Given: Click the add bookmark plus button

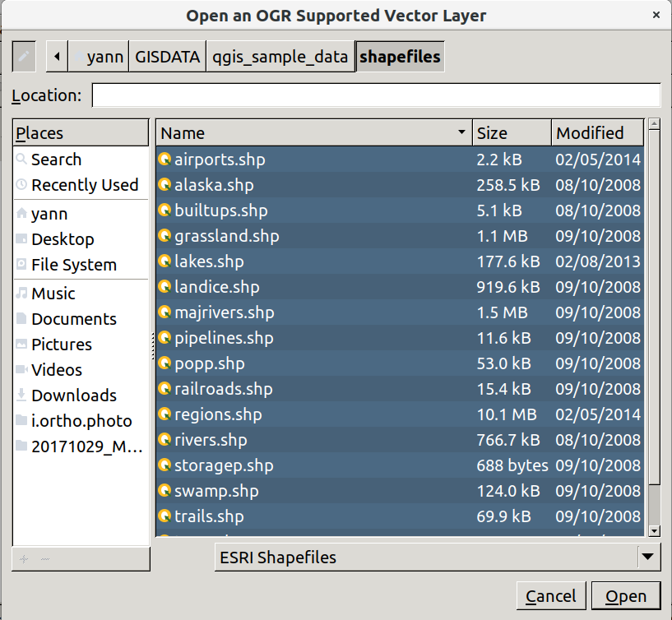Looking at the screenshot, I should tap(24, 558).
